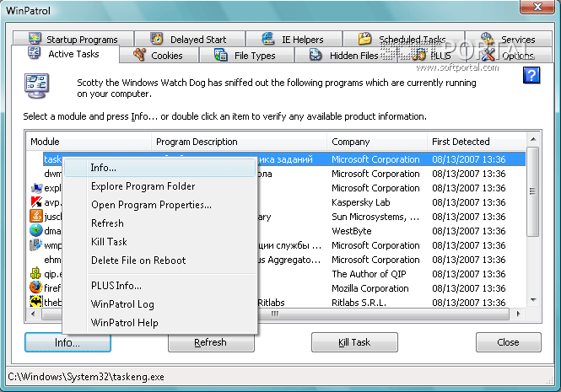
Task: Click the IE Helpers browser icon
Action: tap(268, 39)
